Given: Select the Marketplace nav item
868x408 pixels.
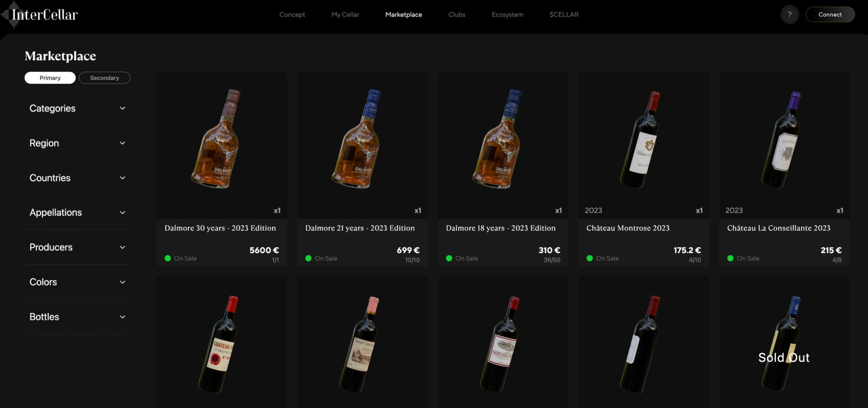Looking at the screenshot, I should click(x=404, y=15).
